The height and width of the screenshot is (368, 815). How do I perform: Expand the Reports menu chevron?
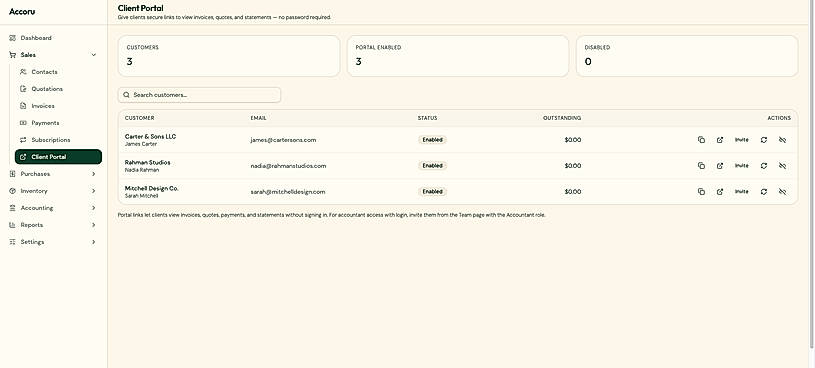(x=94, y=225)
